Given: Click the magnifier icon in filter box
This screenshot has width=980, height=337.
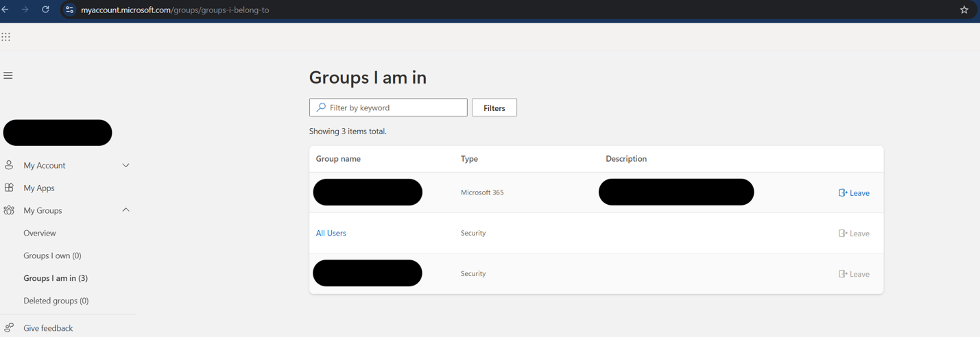Looking at the screenshot, I should coord(321,108).
